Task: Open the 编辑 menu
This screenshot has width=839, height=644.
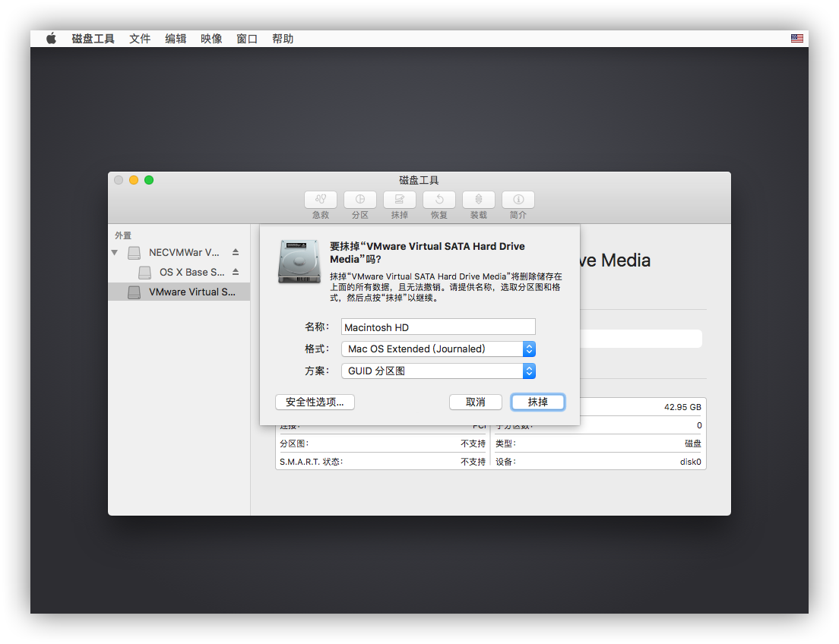Action: pyautogui.click(x=176, y=39)
